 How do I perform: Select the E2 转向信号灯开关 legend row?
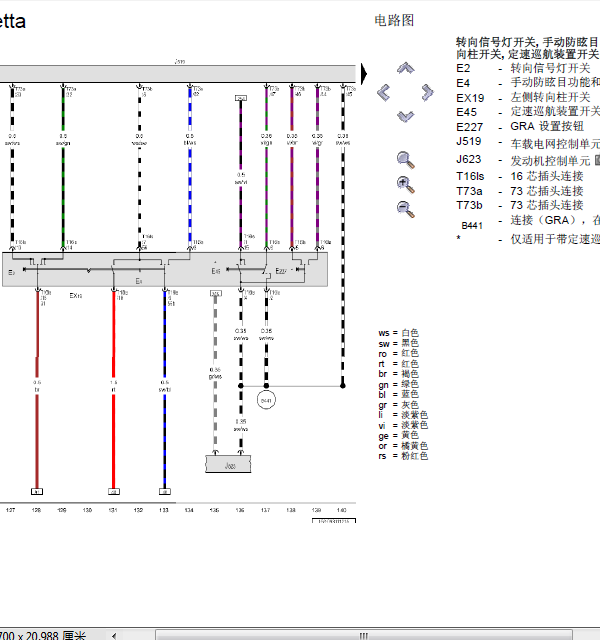(524, 68)
